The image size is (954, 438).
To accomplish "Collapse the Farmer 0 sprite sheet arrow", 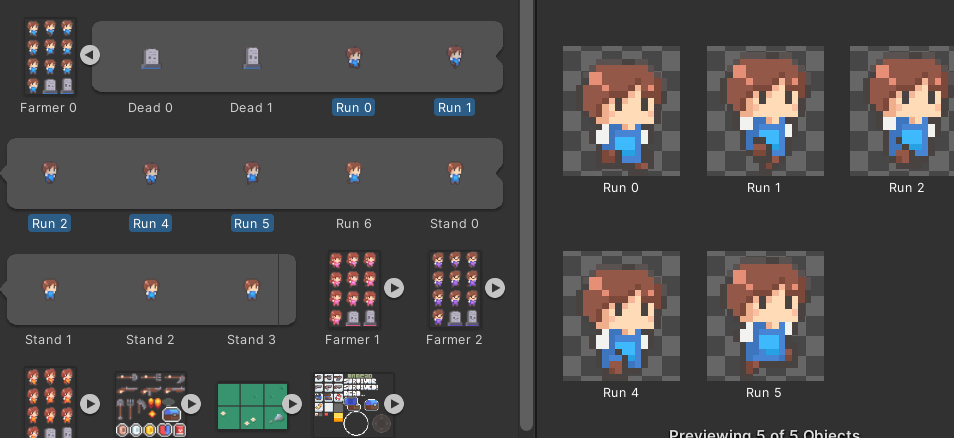I will pos(90,55).
